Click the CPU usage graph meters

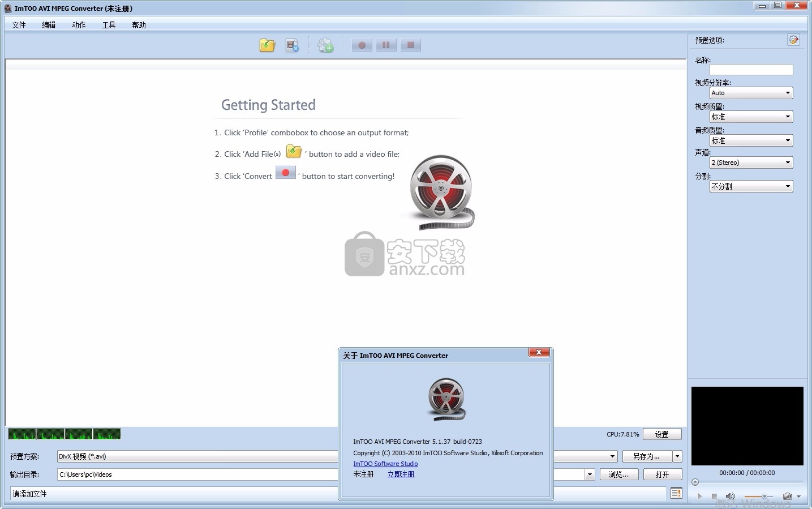(x=65, y=434)
